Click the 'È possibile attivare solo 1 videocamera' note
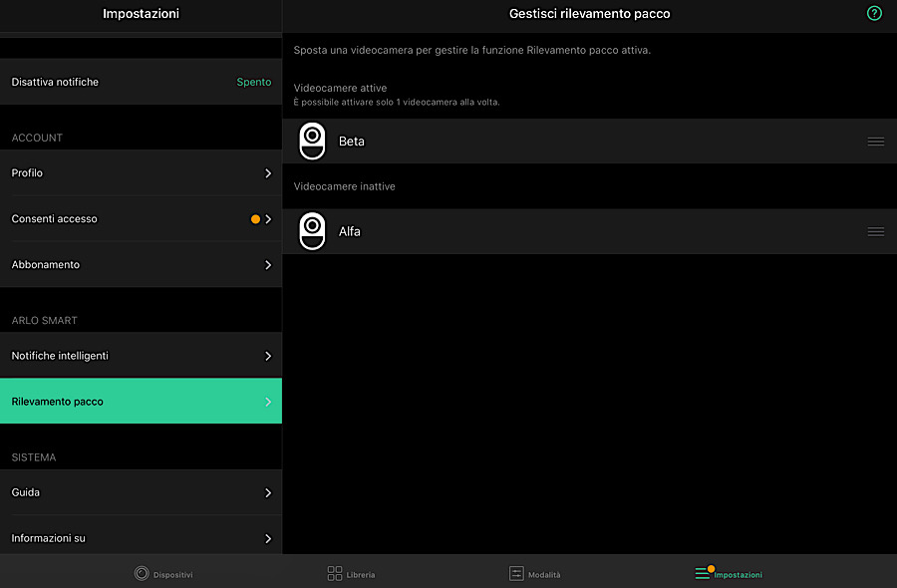897x588 pixels. (x=397, y=103)
